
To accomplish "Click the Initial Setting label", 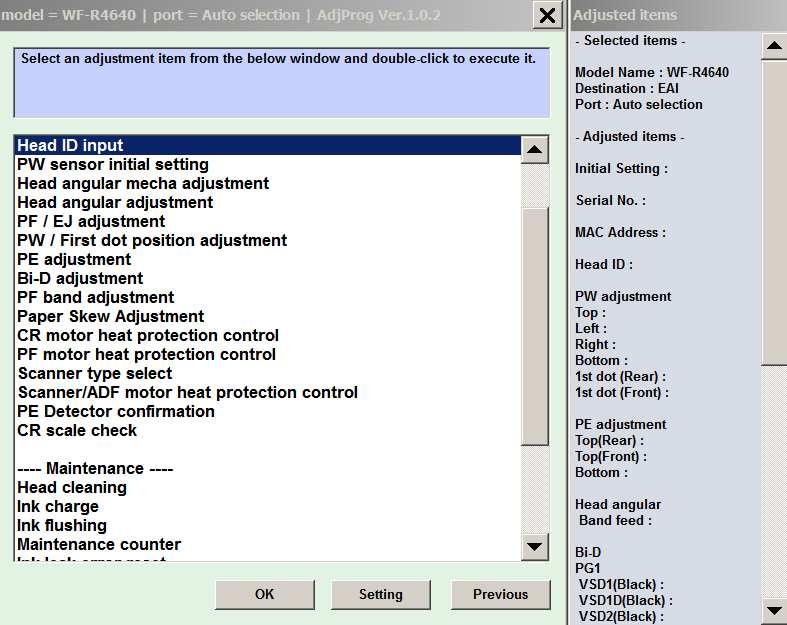I will pyautogui.click(x=621, y=169).
